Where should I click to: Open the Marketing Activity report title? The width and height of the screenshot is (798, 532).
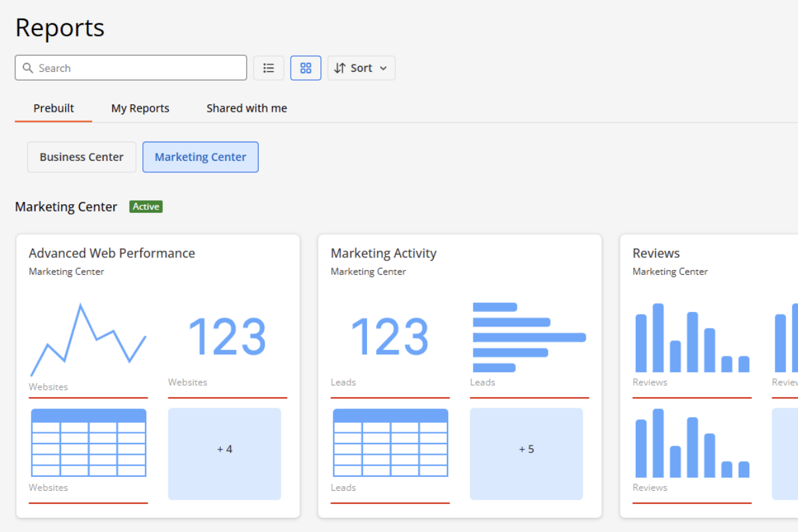pyautogui.click(x=384, y=253)
